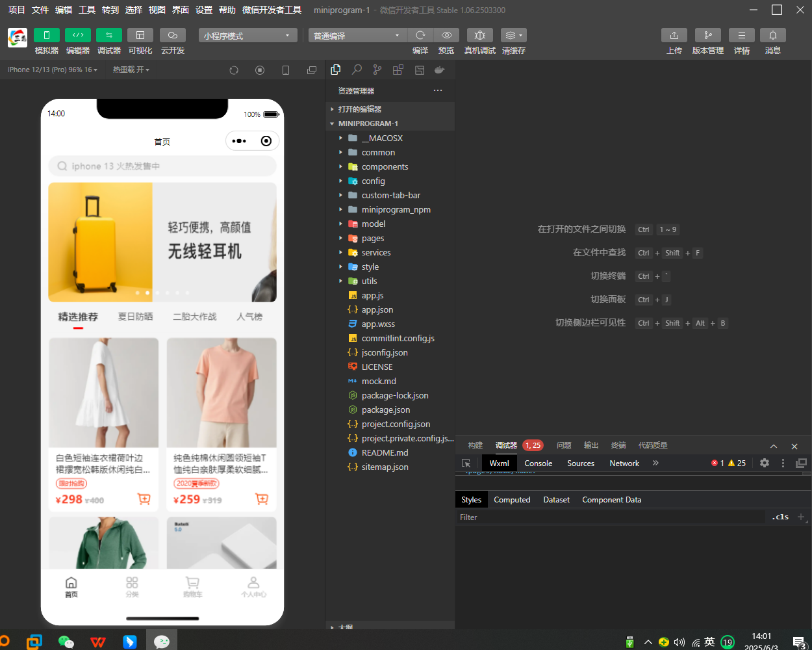This screenshot has height=650, width=812.
Task: Toggle the editor panel button
Action: tap(77, 35)
